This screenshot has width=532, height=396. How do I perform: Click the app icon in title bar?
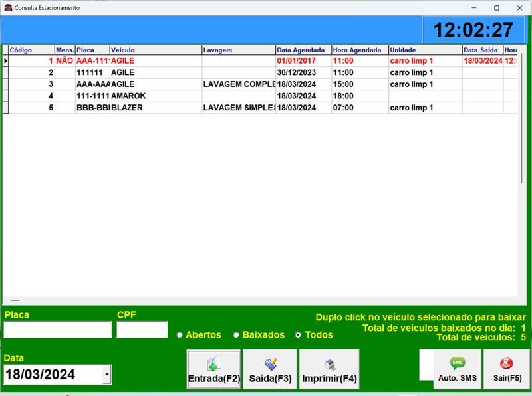pos(7,7)
